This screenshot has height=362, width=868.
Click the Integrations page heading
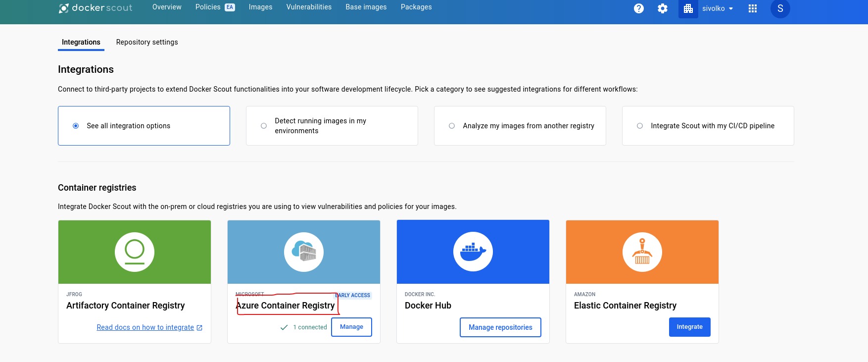tap(86, 69)
